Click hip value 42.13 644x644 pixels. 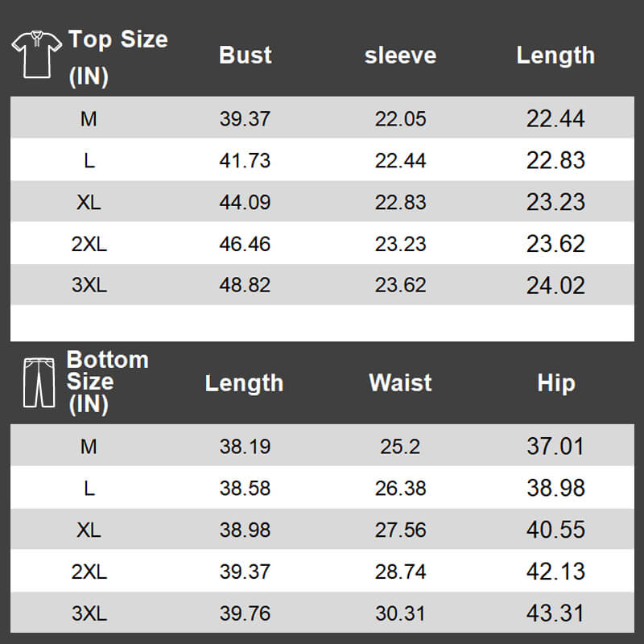tap(555, 572)
